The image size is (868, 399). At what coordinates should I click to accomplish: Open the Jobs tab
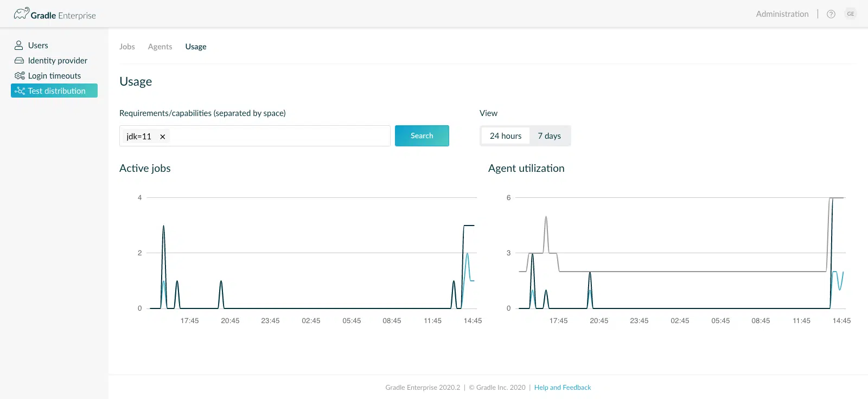(x=127, y=47)
